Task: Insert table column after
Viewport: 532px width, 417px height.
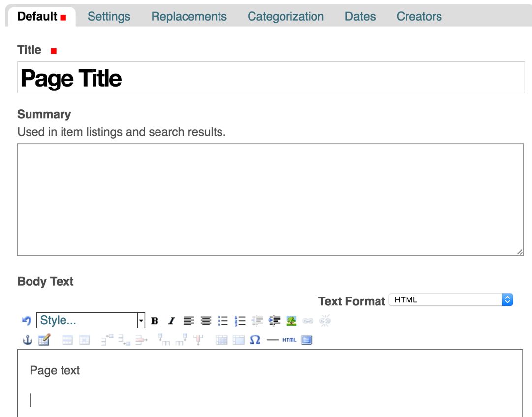Action: pos(181,340)
